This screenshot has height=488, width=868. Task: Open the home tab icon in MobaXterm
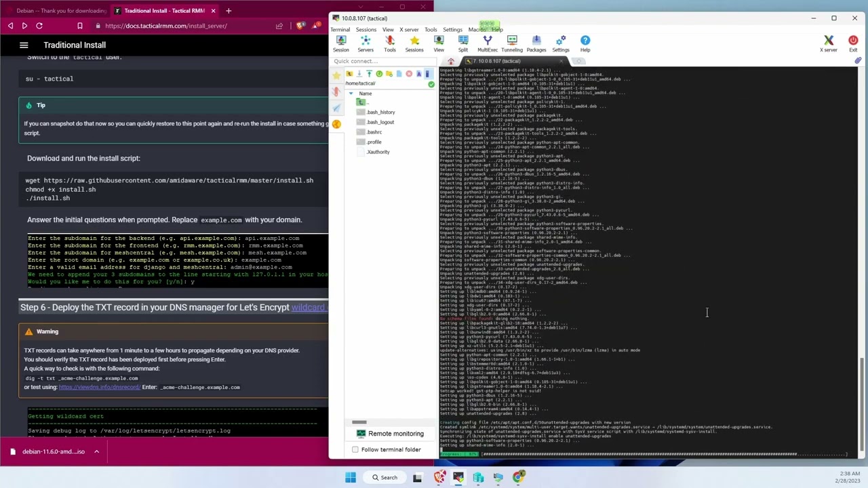click(x=451, y=61)
